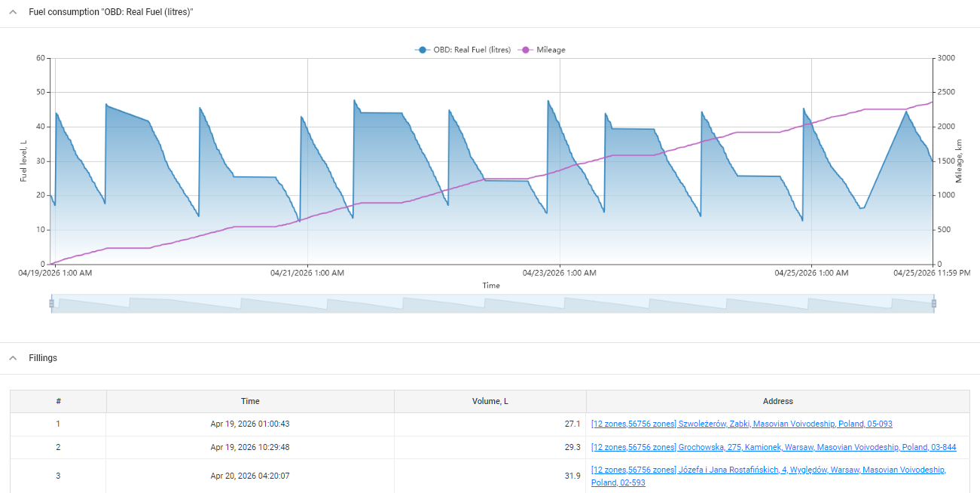The height and width of the screenshot is (493, 980).
Task: Click the Fuel consumption section title
Action: point(111,13)
